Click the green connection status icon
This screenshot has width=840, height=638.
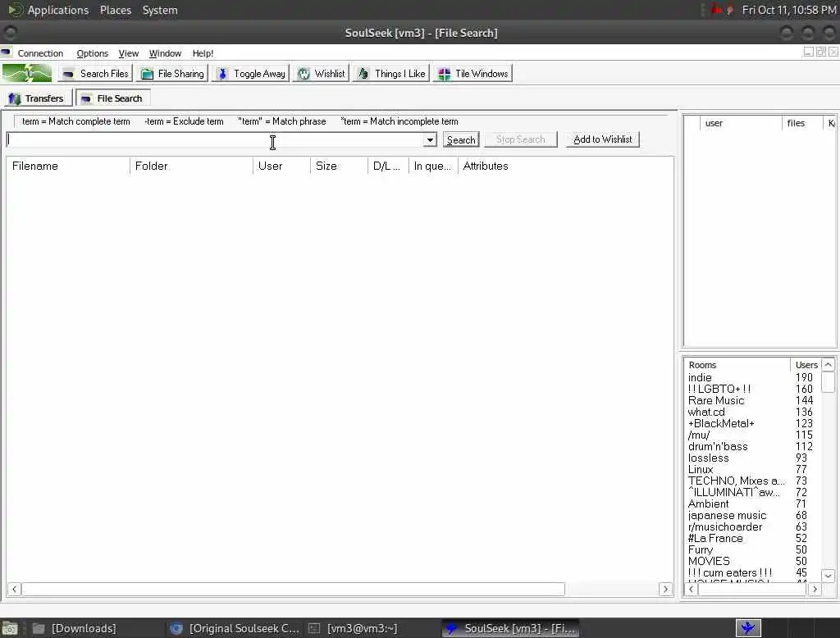[x=27, y=73]
